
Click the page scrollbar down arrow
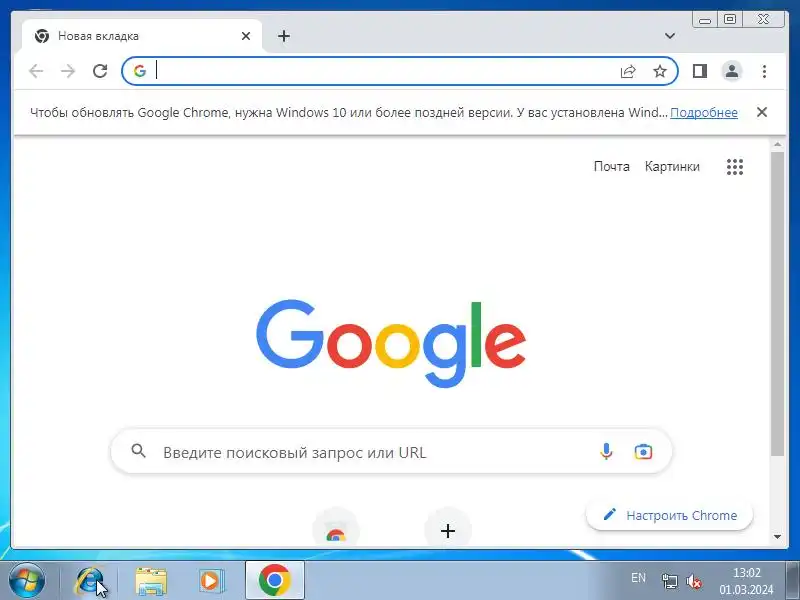[x=778, y=537]
